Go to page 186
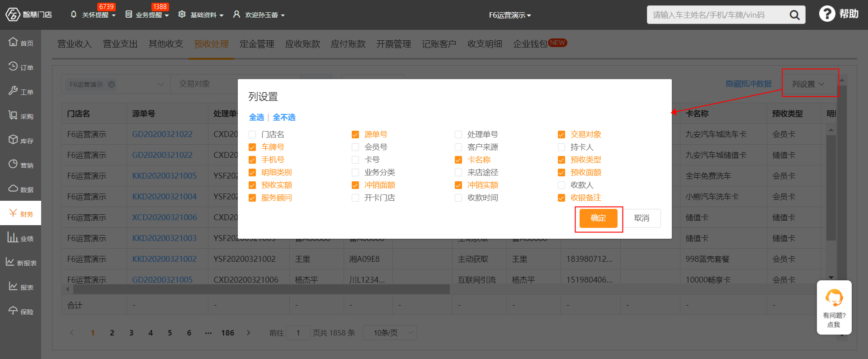Screen dimensions: 868x359 click(x=227, y=333)
